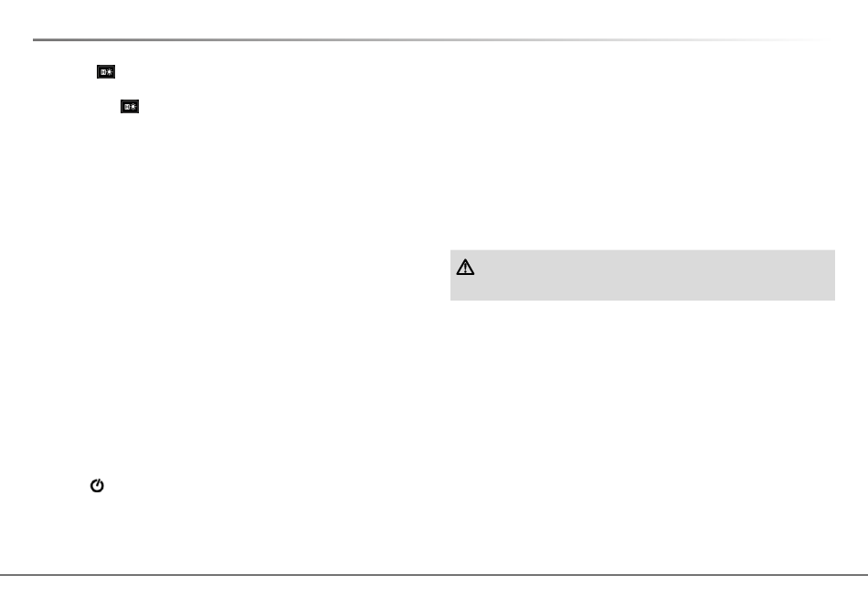Click the gray warning notice box
The image size is (868, 612).
coord(642,275)
